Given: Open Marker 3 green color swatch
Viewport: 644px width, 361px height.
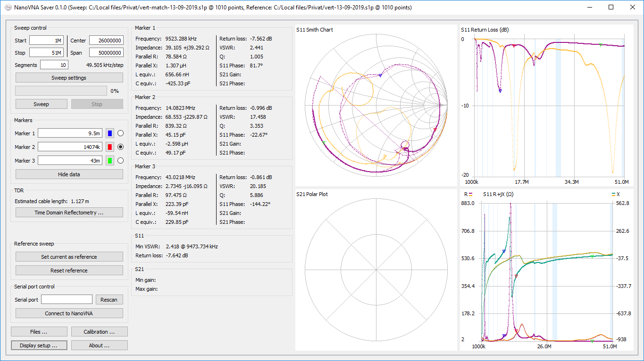Looking at the screenshot, I should point(109,161).
